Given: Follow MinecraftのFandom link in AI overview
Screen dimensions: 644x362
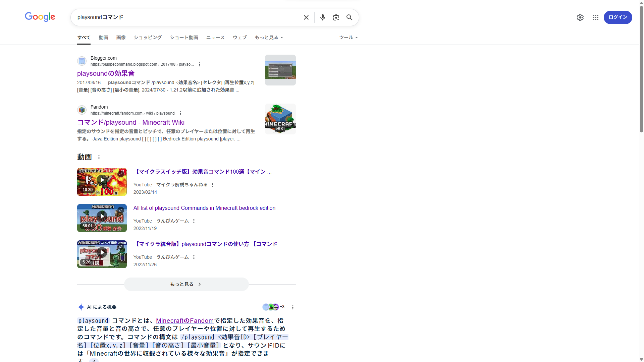Looking at the screenshot, I should click(x=185, y=320).
